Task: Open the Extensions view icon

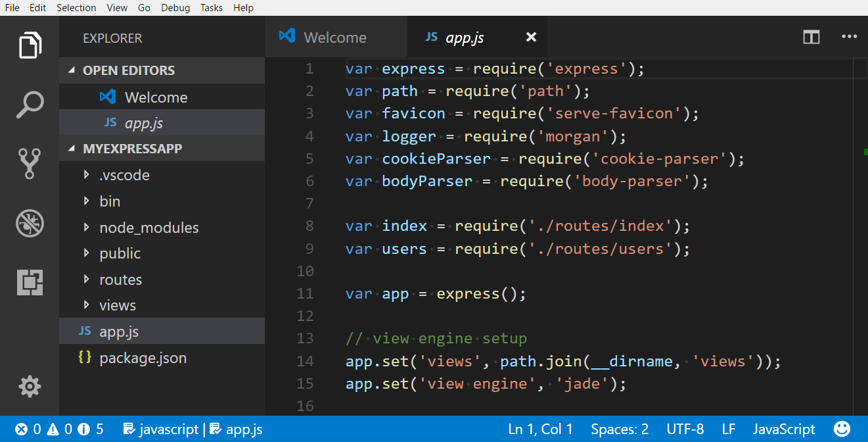Action: click(x=30, y=282)
